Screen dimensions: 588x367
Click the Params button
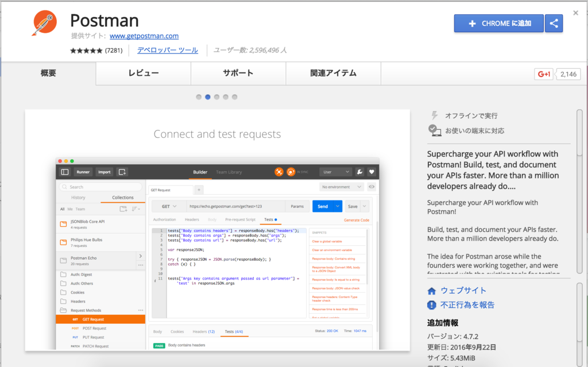[x=297, y=206]
